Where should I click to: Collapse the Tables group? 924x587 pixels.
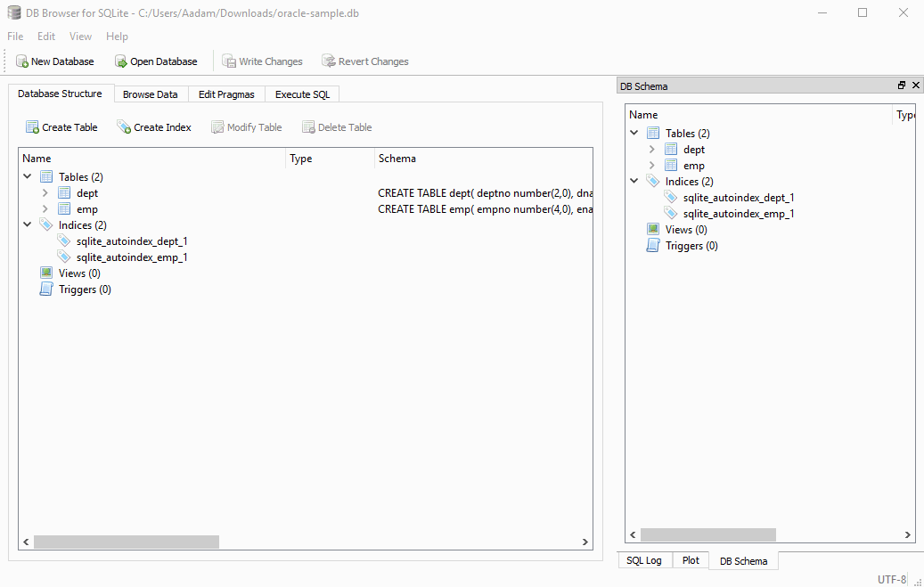[x=27, y=175]
